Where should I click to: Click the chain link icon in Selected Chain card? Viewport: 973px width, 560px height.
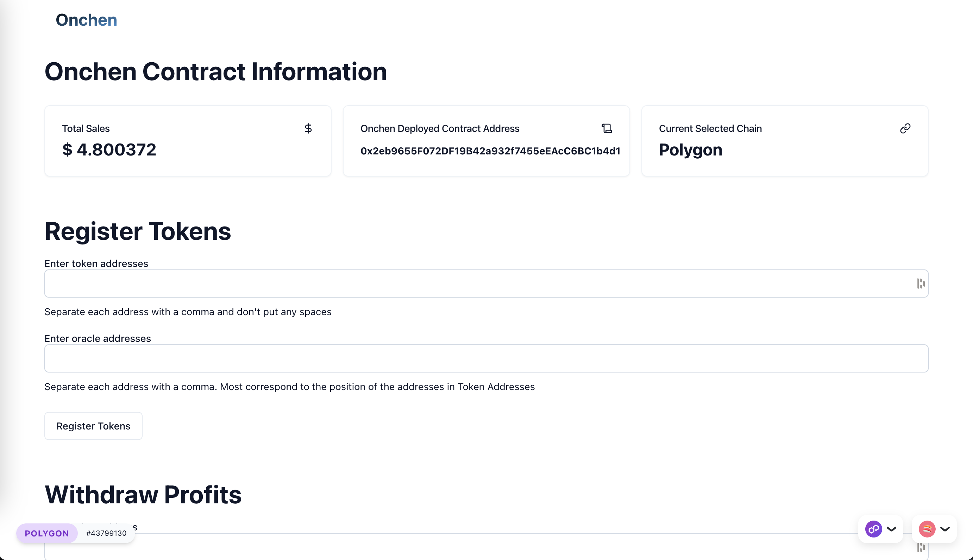[x=905, y=128]
